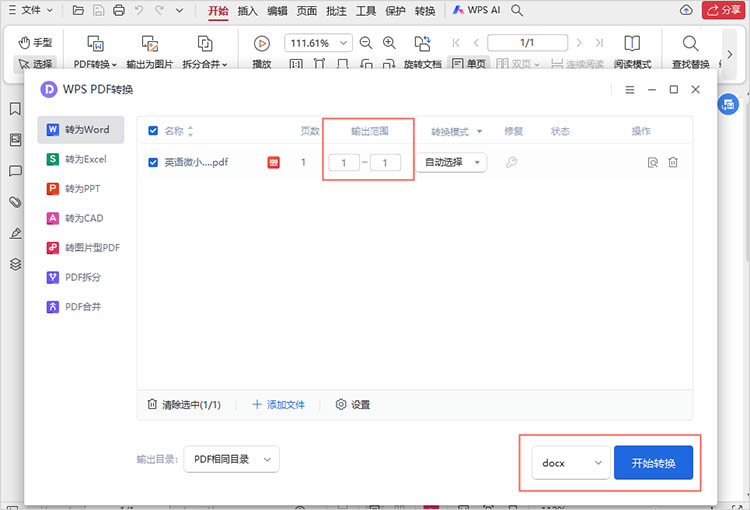
Task: Select 转为PPT in conversion list
Action: click(x=80, y=188)
